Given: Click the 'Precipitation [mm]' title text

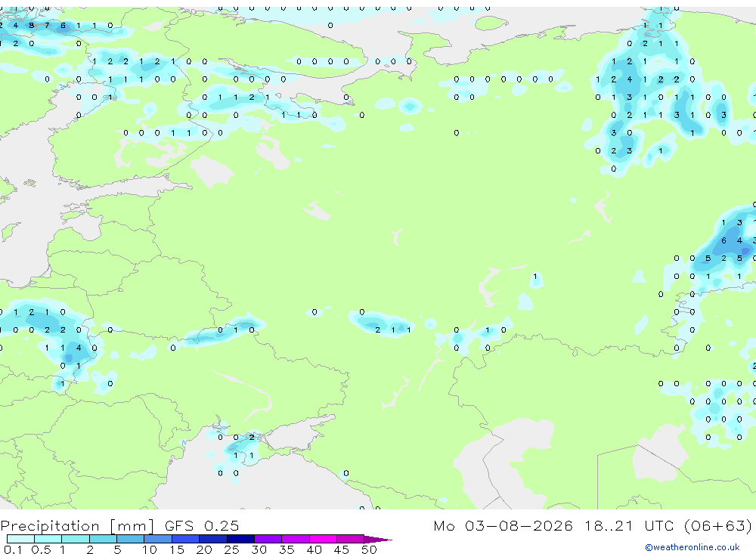Looking at the screenshot, I should [77, 525].
